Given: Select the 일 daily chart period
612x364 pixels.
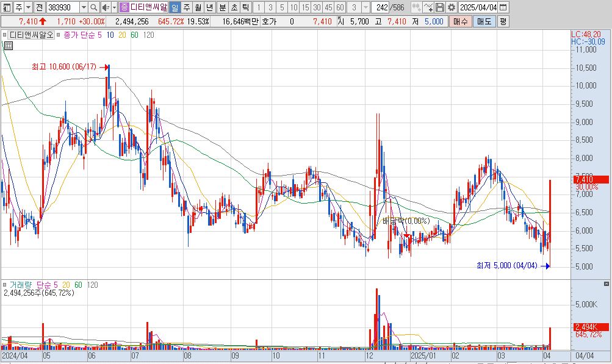Looking at the screenshot, I should click(175, 7).
